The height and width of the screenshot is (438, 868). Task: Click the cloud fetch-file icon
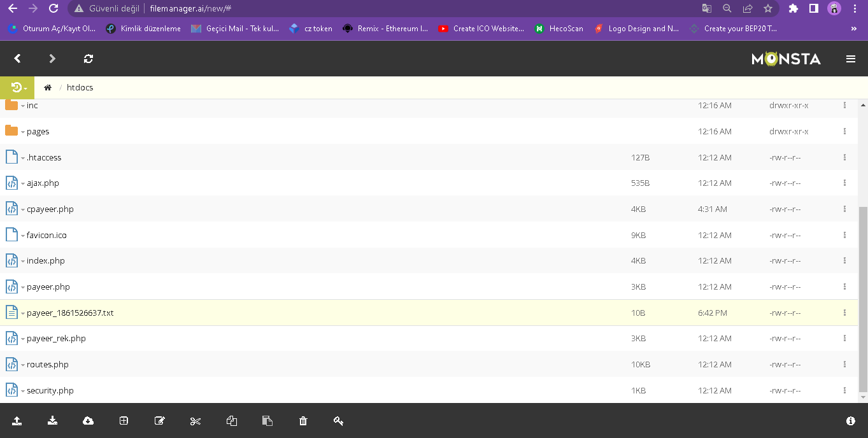click(x=89, y=421)
